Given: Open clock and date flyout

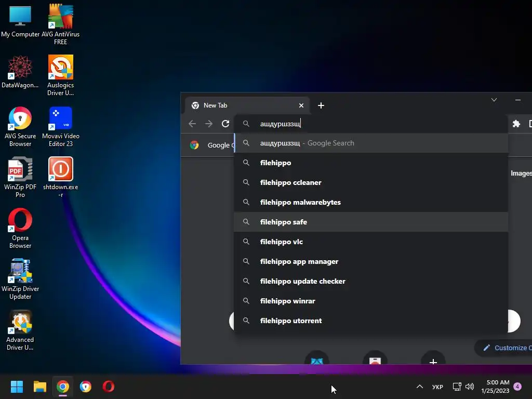Looking at the screenshot, I should click(x=495, y=387).
